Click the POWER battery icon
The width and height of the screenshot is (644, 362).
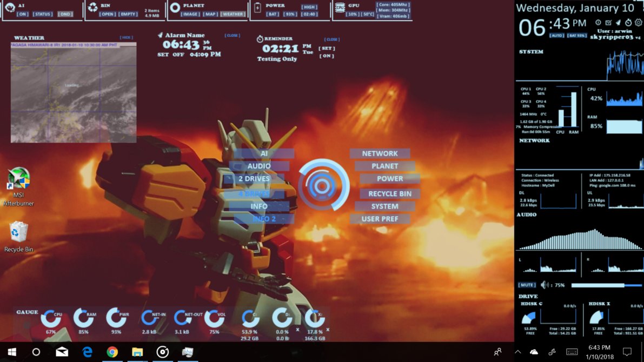(x=257, y=8)
